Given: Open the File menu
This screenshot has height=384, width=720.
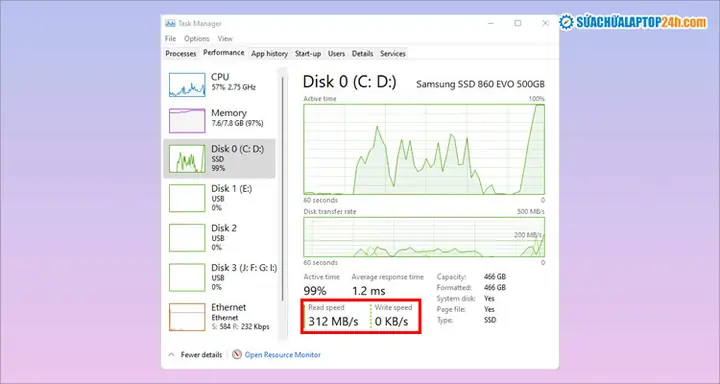Looking at the screenshot, I should 170,39.
